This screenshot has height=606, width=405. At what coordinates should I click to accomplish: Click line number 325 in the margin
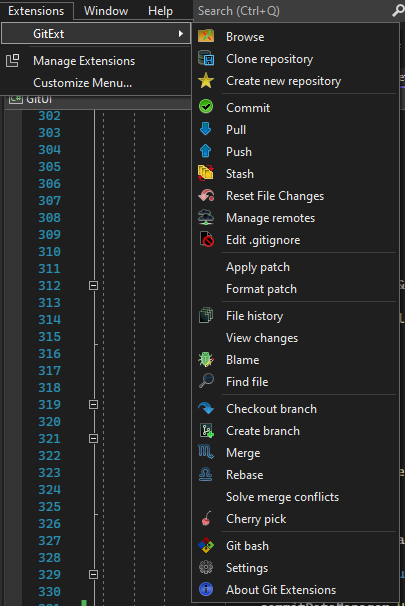coord(49,507)
